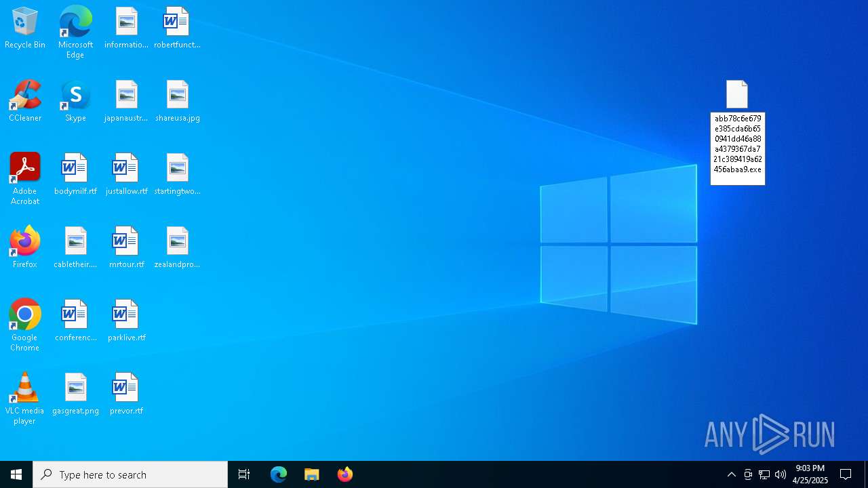The width and height of the screenshot is (868, 488).
Task: Select the Skype desktop shortcut
Action: (x=75, y=102)
